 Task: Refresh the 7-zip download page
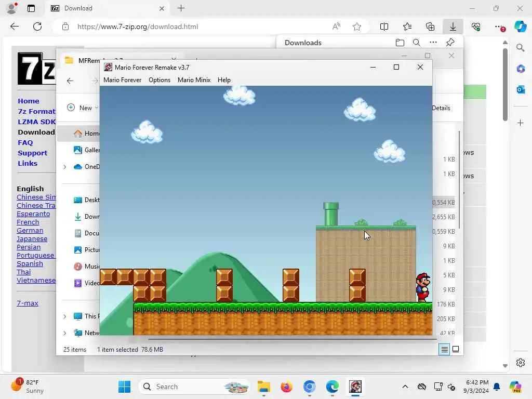pos(37,26)
